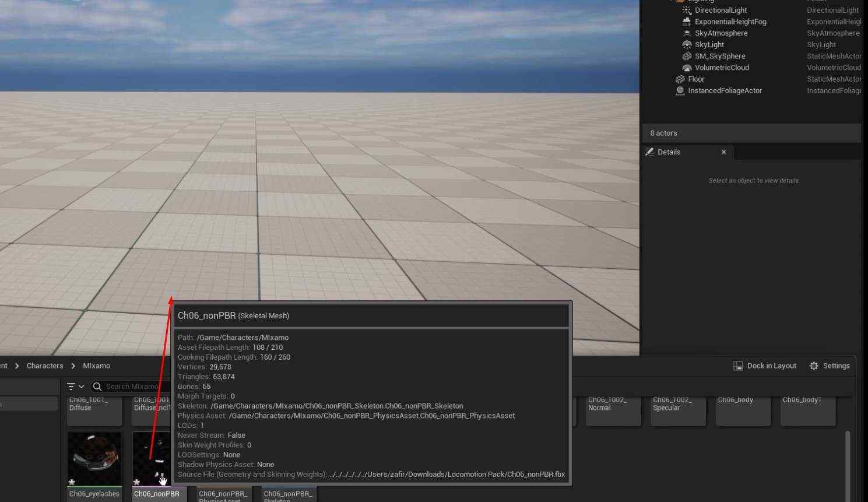
Task: Click the Search MIxamo field
Action: click(x=132, y=387)
